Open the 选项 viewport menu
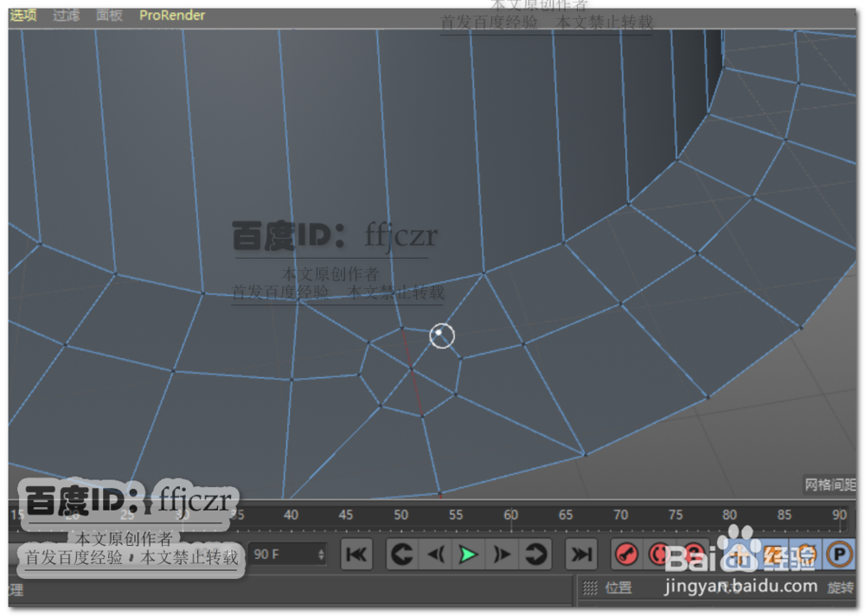 tap(23, 15)
